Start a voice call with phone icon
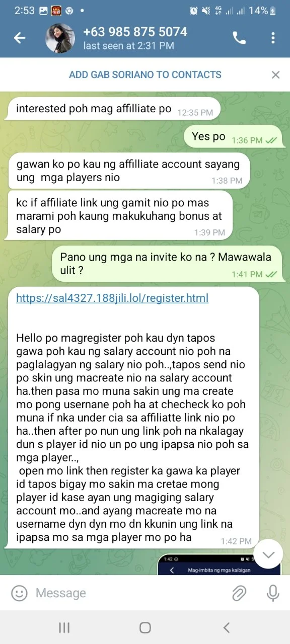This screenshot has height=644, width=290. tap(239, 38)
